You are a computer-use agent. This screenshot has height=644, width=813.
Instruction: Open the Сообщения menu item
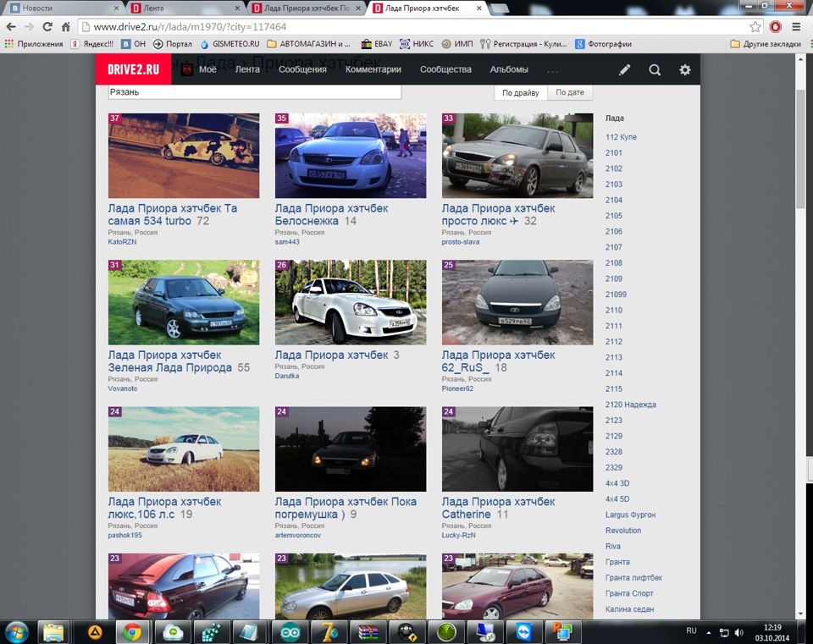pyautogui.click(x=303, y=69)
